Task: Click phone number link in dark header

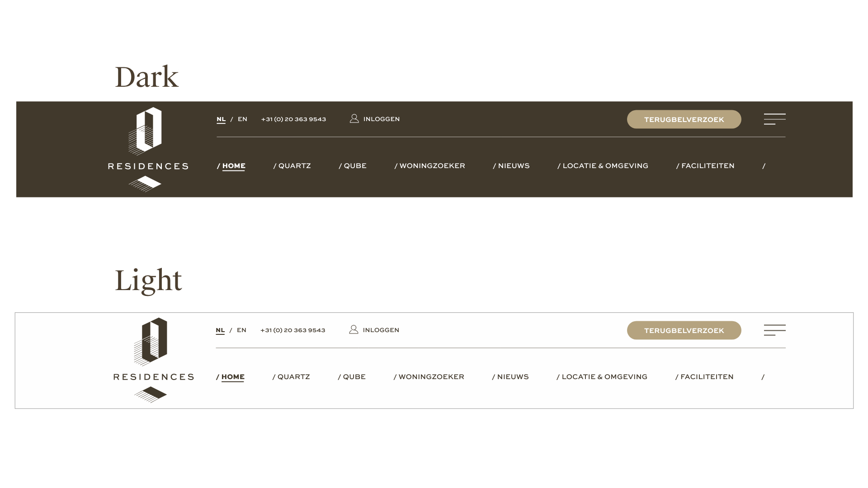Action: pos(293,119)
